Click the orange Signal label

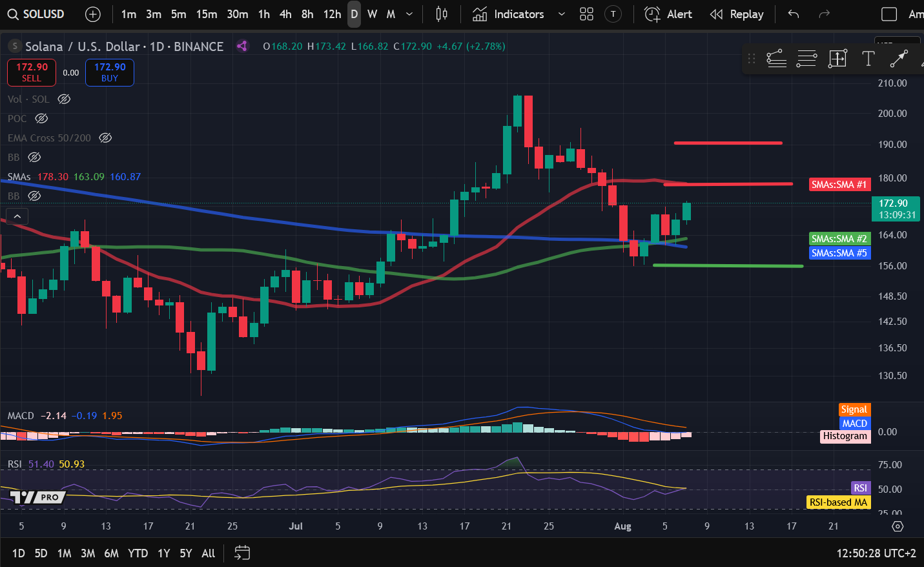pyautogui.click(x=854, y=409)
